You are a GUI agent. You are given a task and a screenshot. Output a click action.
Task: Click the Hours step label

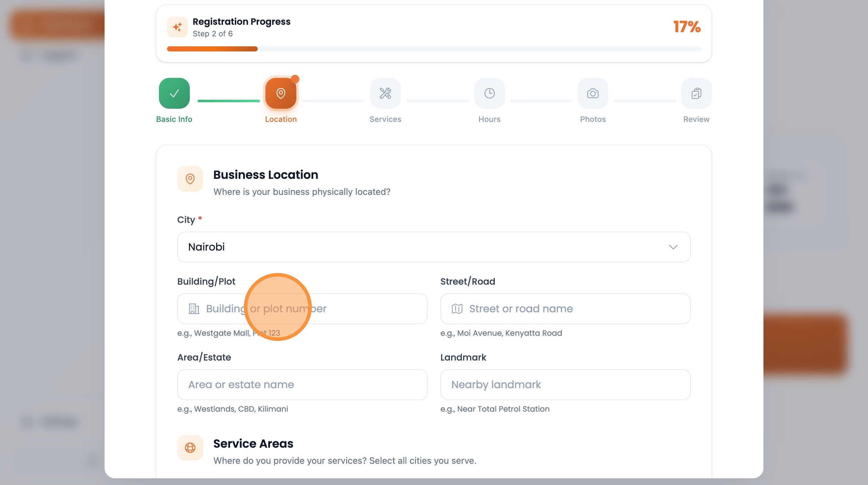pos(489,119)
